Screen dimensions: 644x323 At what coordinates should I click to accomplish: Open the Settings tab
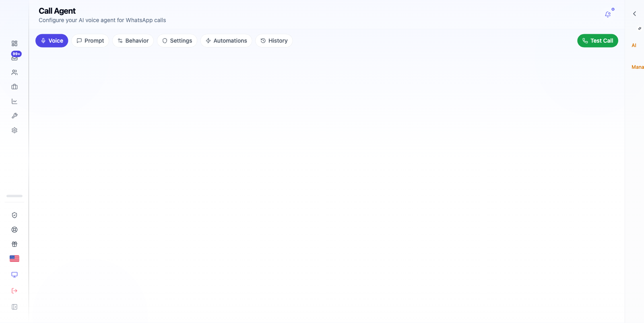click(x=177, y=41)
